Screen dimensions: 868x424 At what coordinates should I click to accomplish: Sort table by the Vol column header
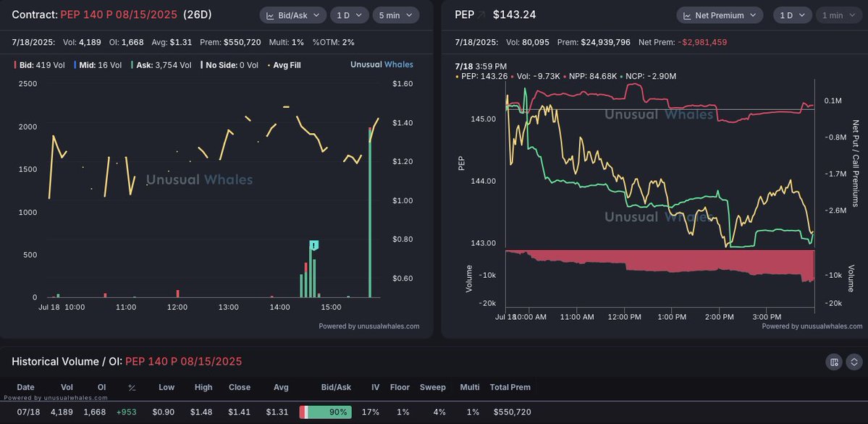click(x=67, y=388)
